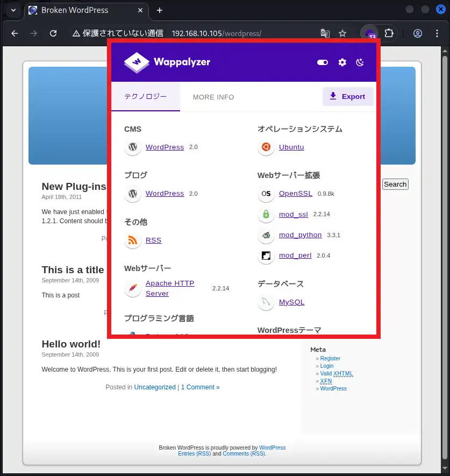Click the address bar URL field
The image size is (450, 476).
click(216, 33)
